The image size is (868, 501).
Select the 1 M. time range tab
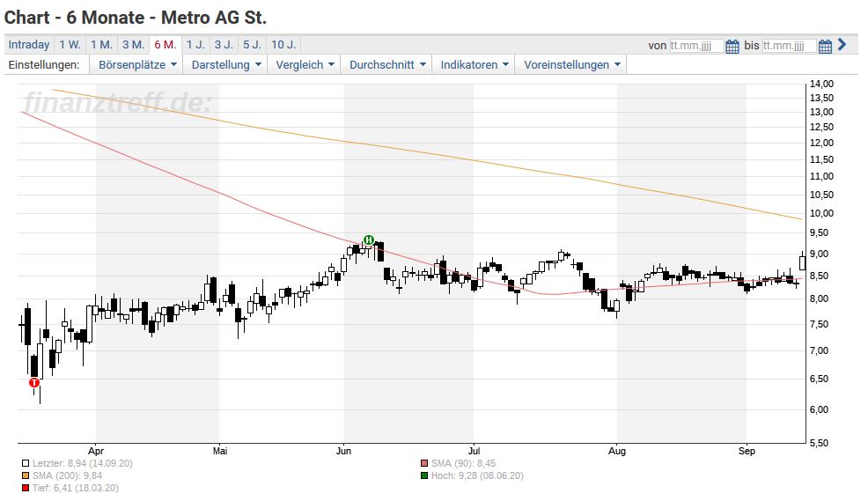coord(101,45)
